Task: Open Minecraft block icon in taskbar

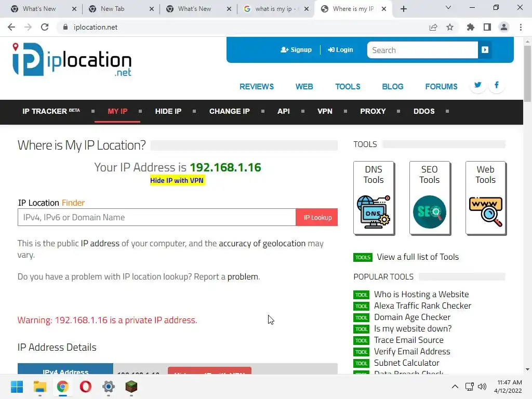Action: pos(131,387)
